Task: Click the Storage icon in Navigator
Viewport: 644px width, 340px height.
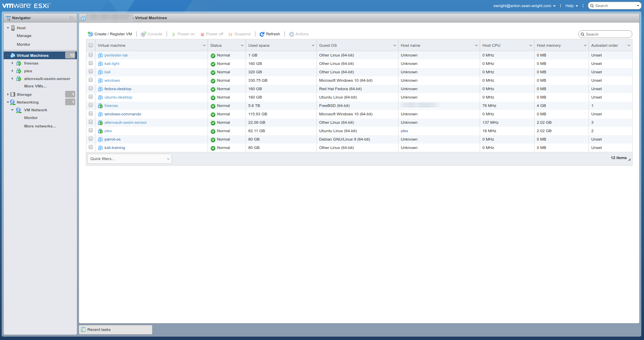Action: pos(13,95)
